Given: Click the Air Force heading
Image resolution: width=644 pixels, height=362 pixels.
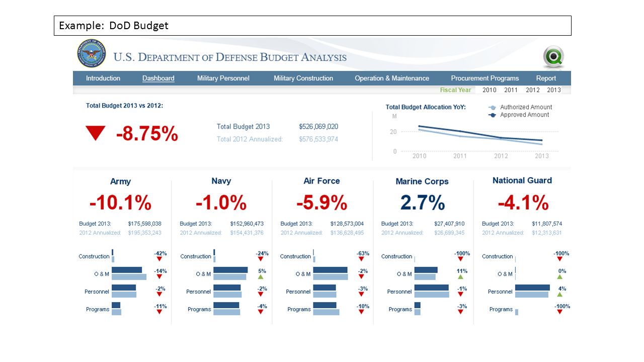Looking at the screenshot, I should point(321,181).
